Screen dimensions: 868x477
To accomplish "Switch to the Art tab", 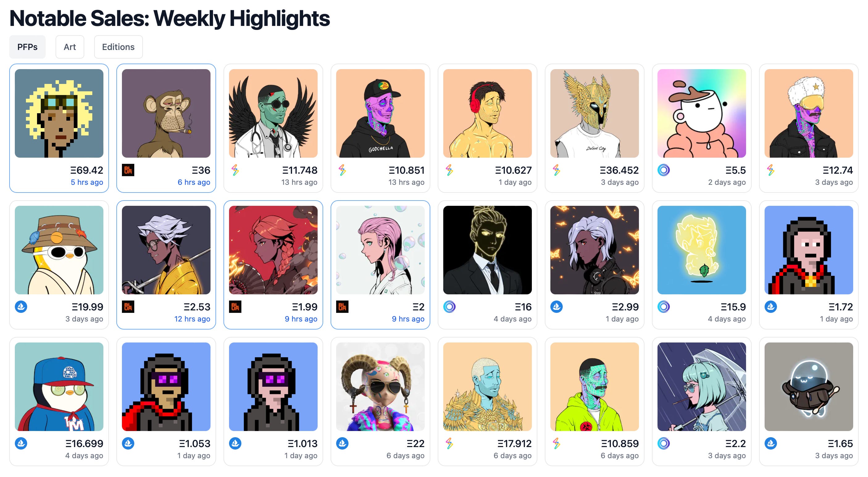I will tap(70, 47).
